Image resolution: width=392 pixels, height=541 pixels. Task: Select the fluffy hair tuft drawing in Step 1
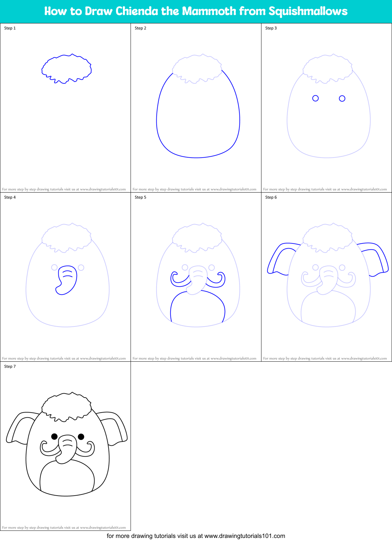(66, 68)
